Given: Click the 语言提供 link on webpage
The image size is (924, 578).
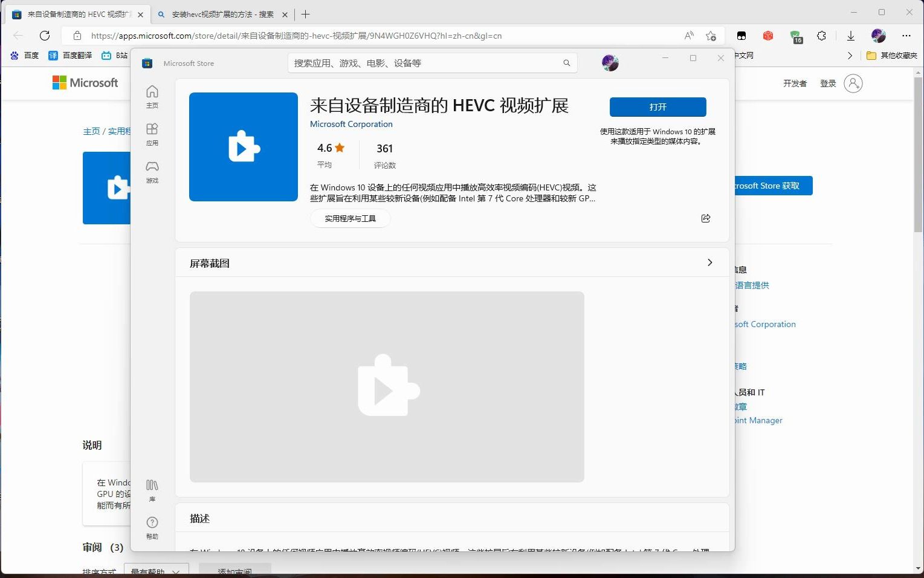Looking at the screenshot, I should [752, 285].
